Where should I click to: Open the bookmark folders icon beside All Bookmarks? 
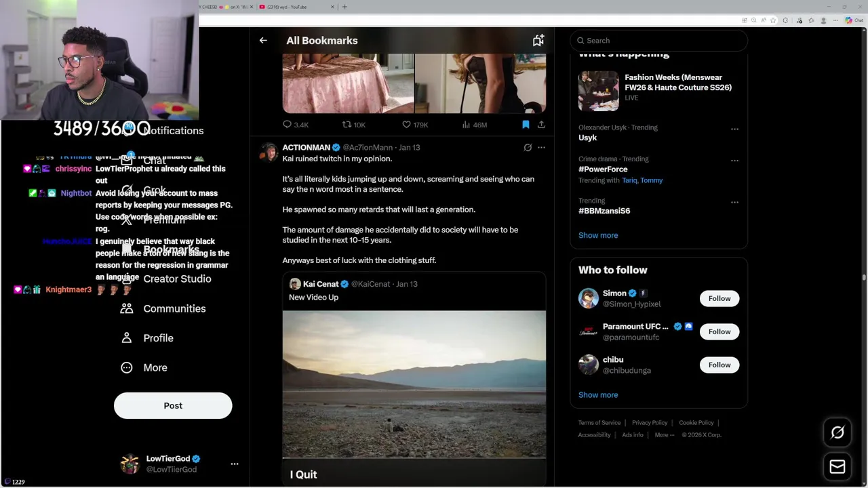(x=538, y=41)
